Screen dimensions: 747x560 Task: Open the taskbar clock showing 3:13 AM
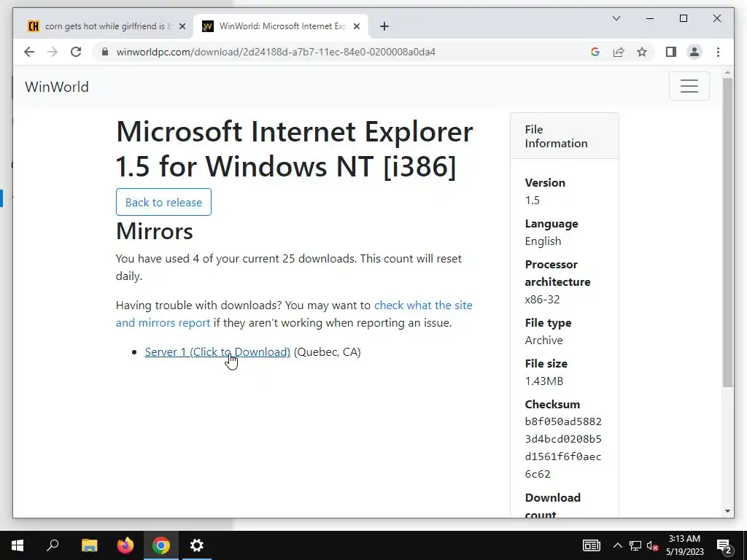684,545
